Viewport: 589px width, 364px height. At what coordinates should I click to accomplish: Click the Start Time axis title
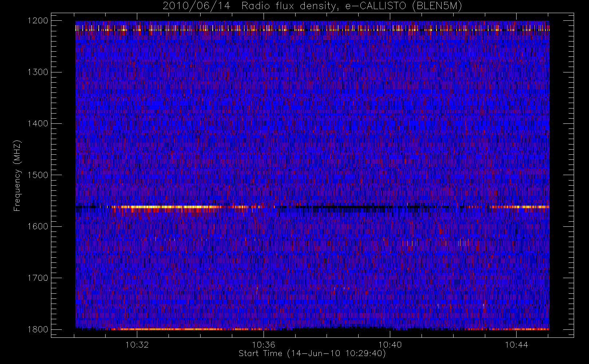coord(312,353)
